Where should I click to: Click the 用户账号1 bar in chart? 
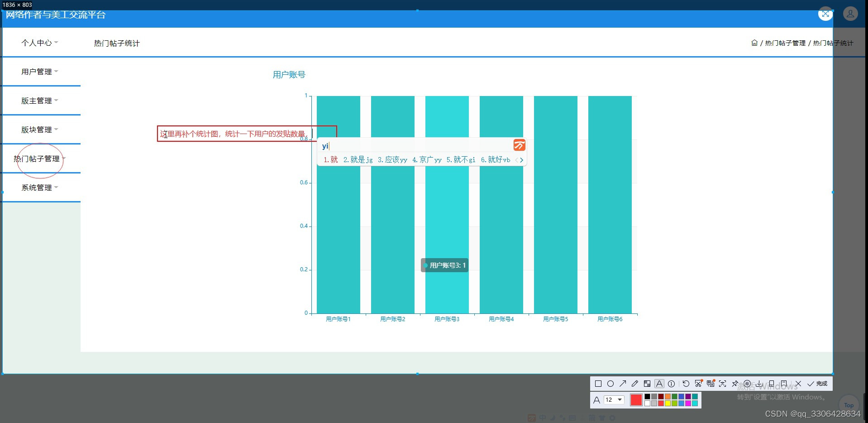point(339,204)
